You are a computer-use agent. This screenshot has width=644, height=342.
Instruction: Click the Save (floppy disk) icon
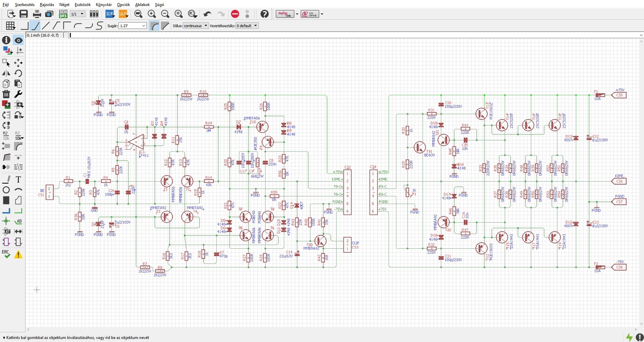click(x=24, y=14)
